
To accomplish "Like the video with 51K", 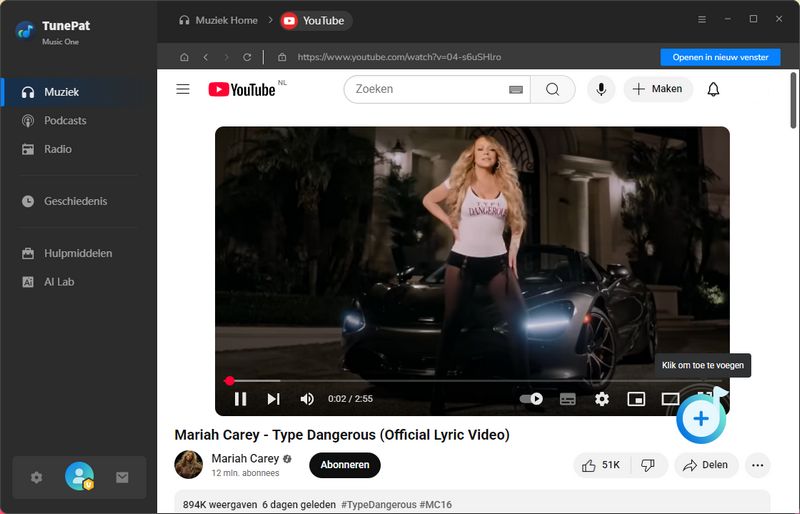I will coord(602,465).
